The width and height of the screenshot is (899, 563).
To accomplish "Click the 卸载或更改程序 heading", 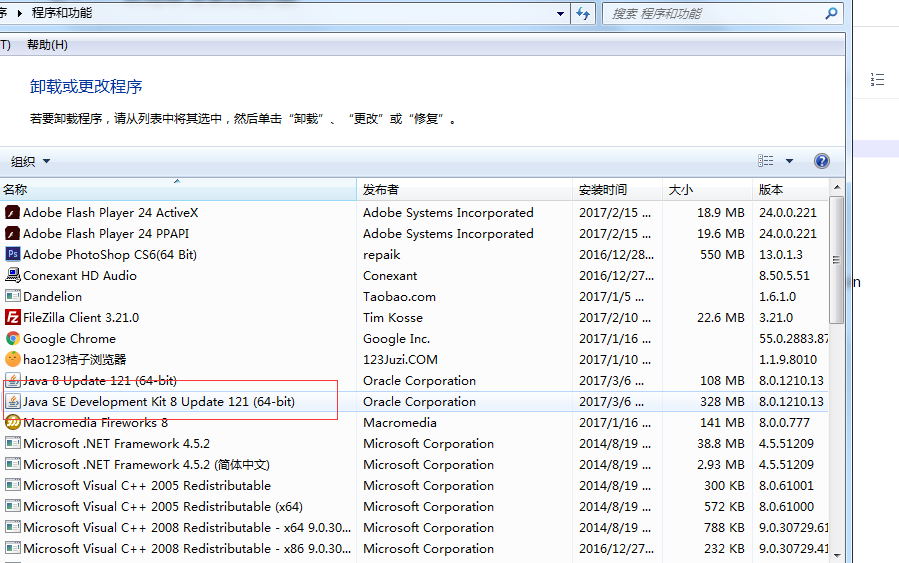I will [86, 87].
